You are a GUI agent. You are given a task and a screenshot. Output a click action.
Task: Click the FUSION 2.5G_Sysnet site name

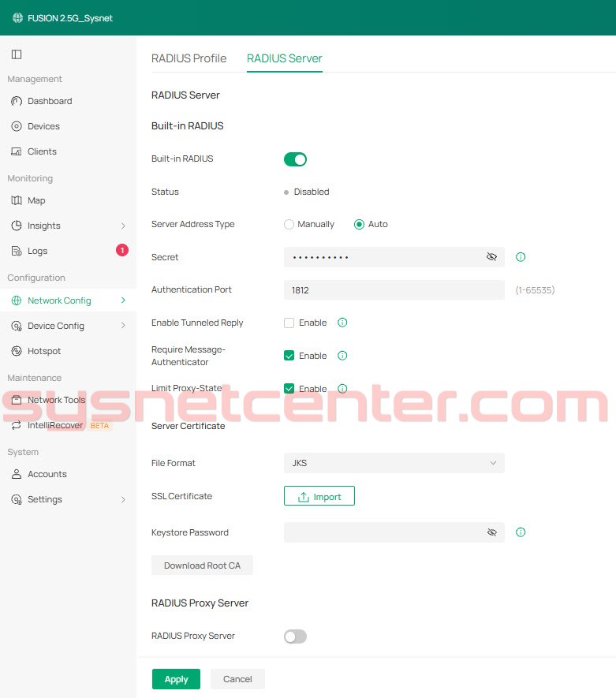click(70, 18)
